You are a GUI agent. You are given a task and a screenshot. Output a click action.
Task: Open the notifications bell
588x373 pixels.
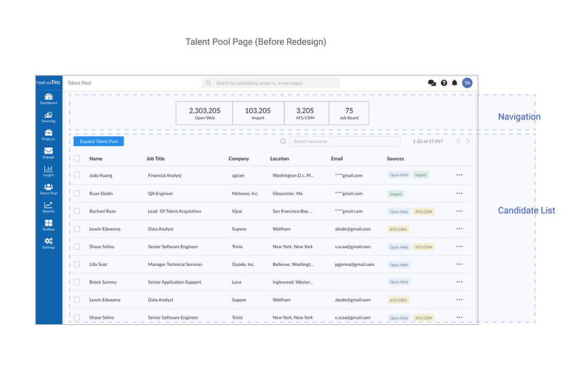[x=455, y=83]
